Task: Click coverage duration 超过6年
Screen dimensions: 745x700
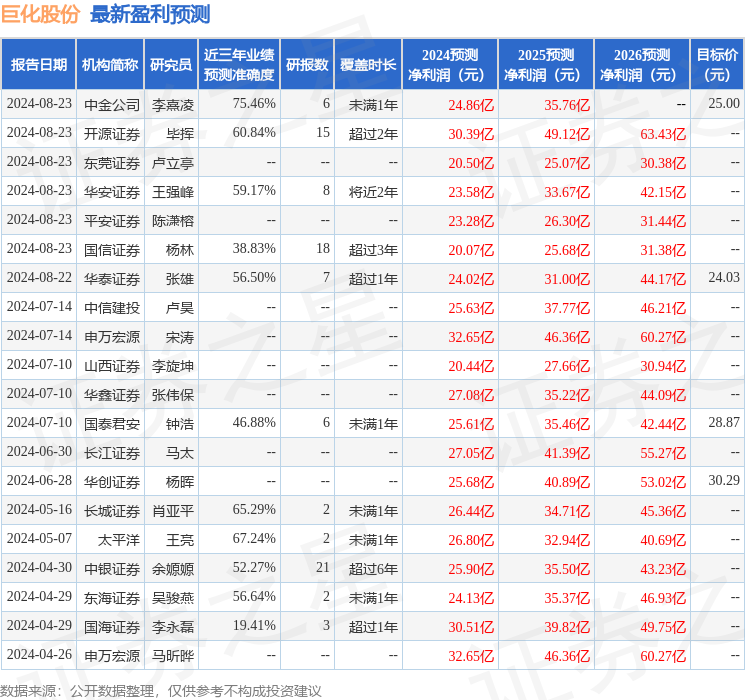Action: click(373, 569)
